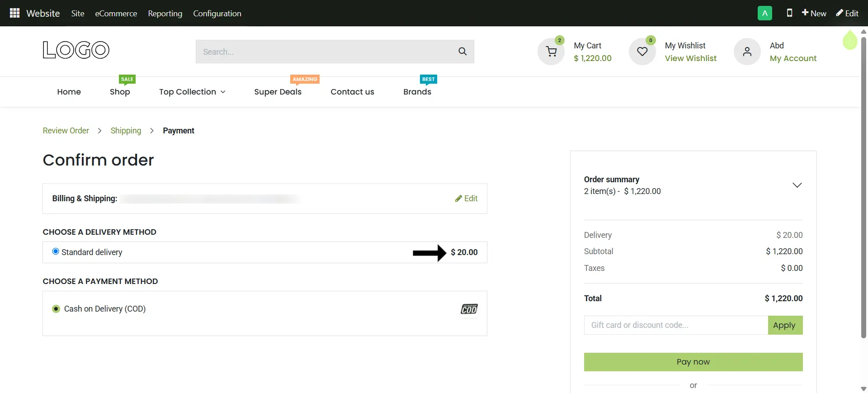This screenshot has height=393, width=868.
Task: Open the Configuration menu
Action: tap(217, 14)
